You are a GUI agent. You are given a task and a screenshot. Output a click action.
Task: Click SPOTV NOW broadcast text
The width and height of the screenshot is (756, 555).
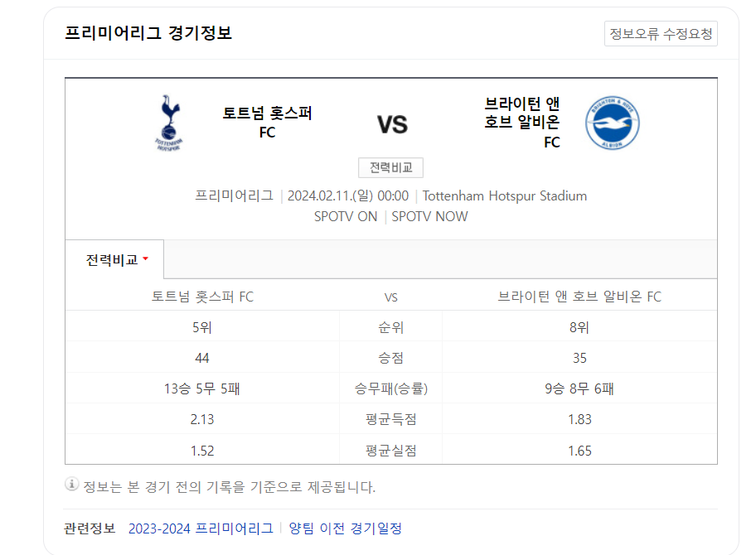[x=429, y=217]
